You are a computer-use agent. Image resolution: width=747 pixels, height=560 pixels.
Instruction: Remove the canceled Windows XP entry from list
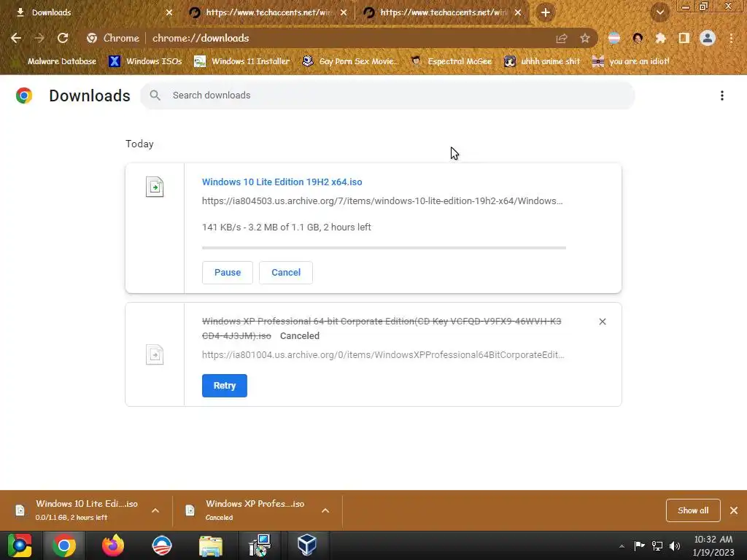click(x=602, y=322)
